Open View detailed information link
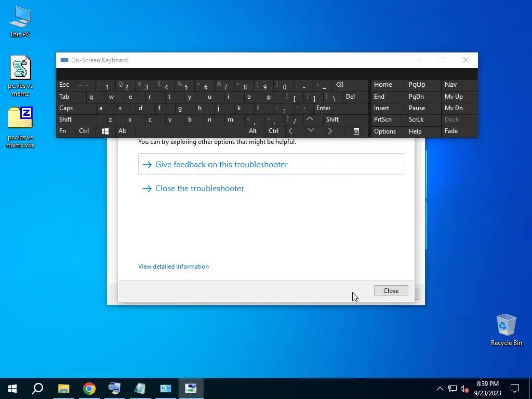 (x=174, y=267)
